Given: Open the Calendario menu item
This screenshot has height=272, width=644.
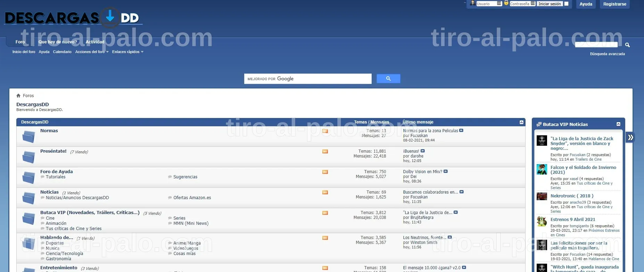Looking at the screenshot, I should click(x=62, y=52).
